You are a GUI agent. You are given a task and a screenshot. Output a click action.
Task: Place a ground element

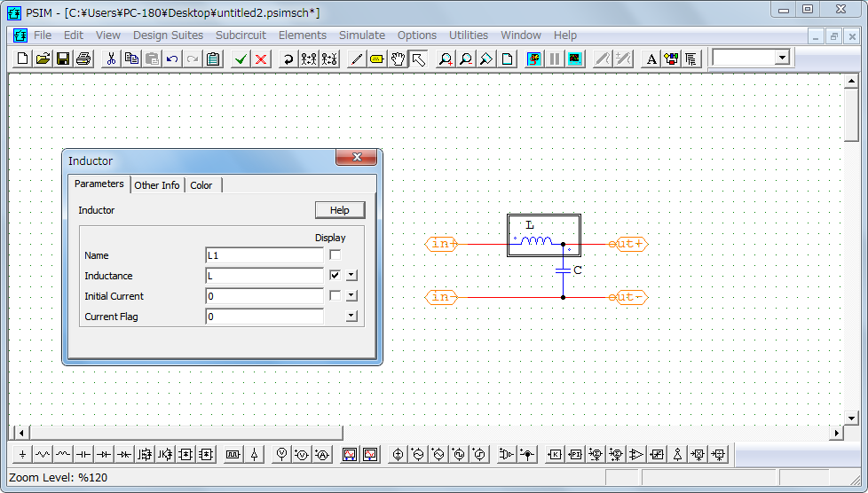[x=23, y=455]
